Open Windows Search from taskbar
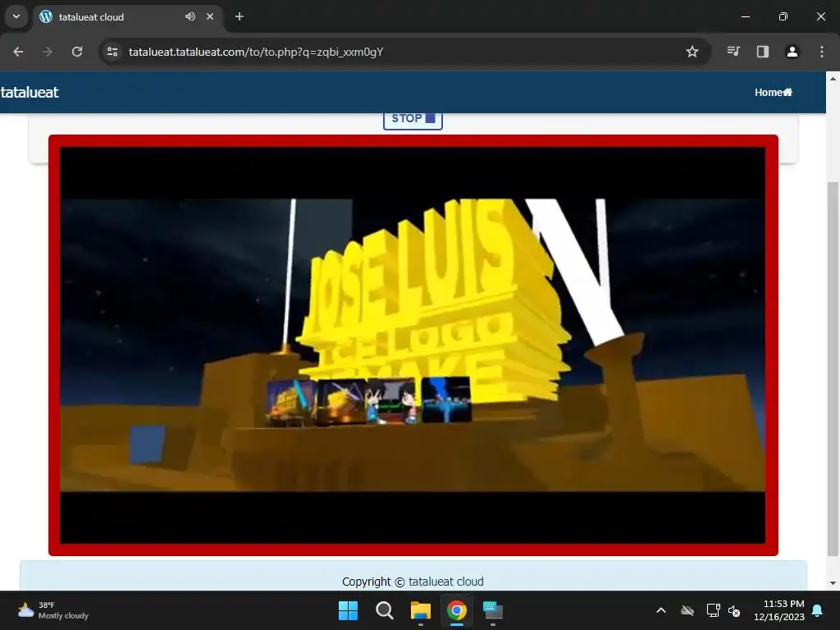Screen dimensions: 840x630 [x=385, y=610]
